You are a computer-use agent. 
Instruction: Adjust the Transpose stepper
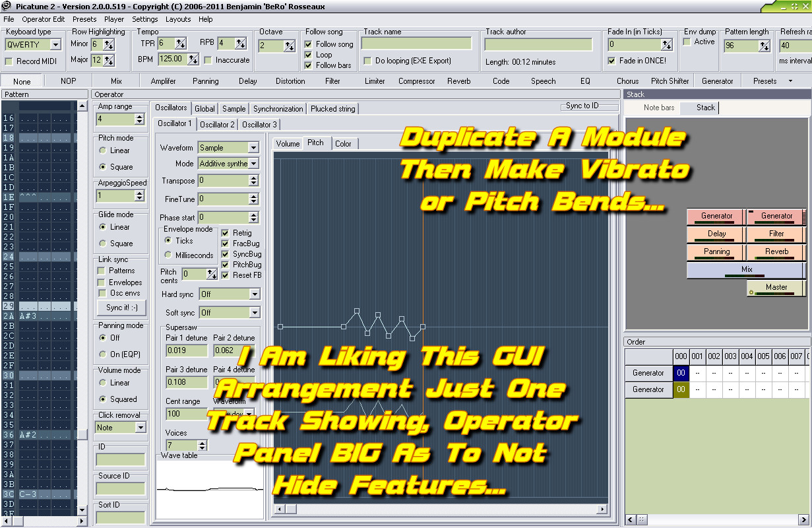(x=253, y=180)
